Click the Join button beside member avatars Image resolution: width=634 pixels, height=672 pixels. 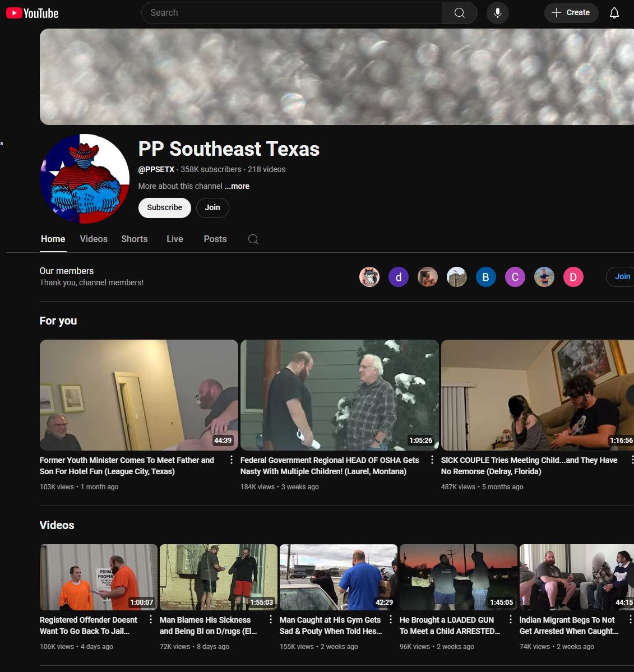pyautogui.click(x=622, y=276)
